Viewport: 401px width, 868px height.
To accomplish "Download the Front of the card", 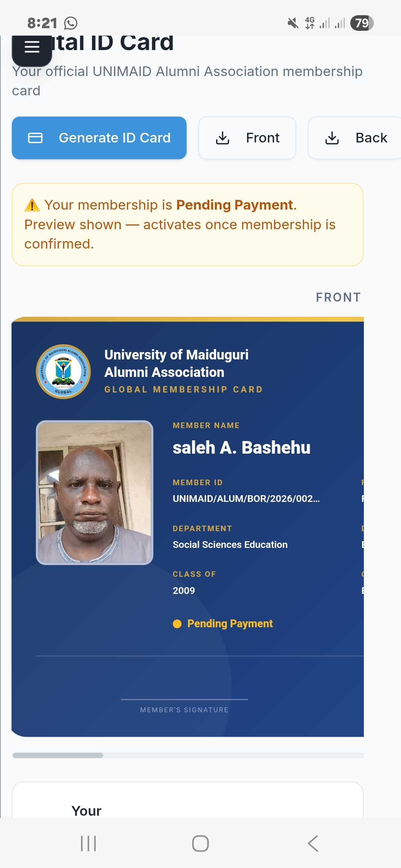I will tap(247, 138).
